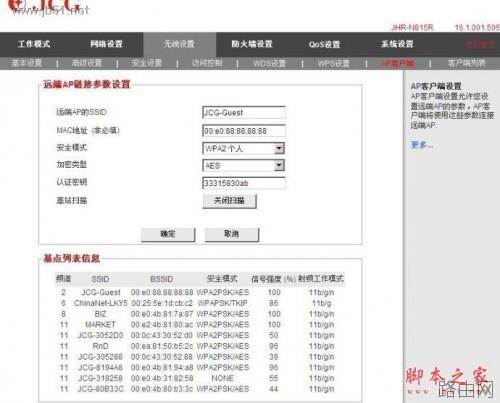Select JCG-8194A8 in the site list
500x403 pixels.
[101, 368]
